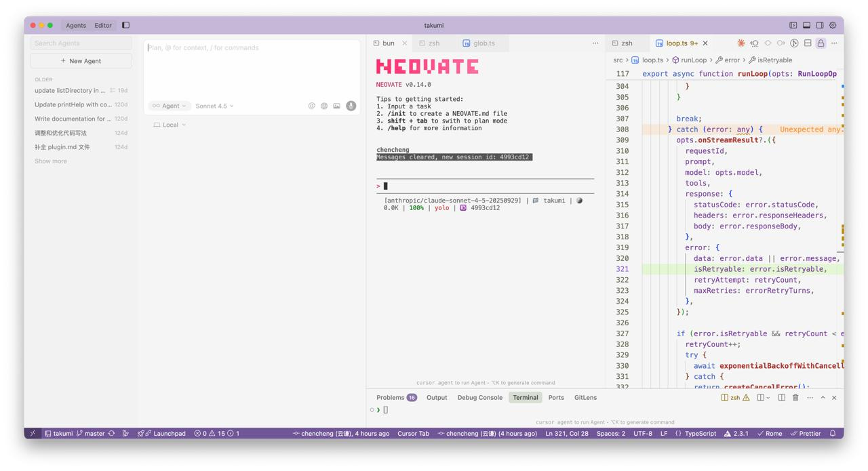Click the navigate to next change icon
The width and height of the screenshot is (868, 471).
tap(781, 43)
